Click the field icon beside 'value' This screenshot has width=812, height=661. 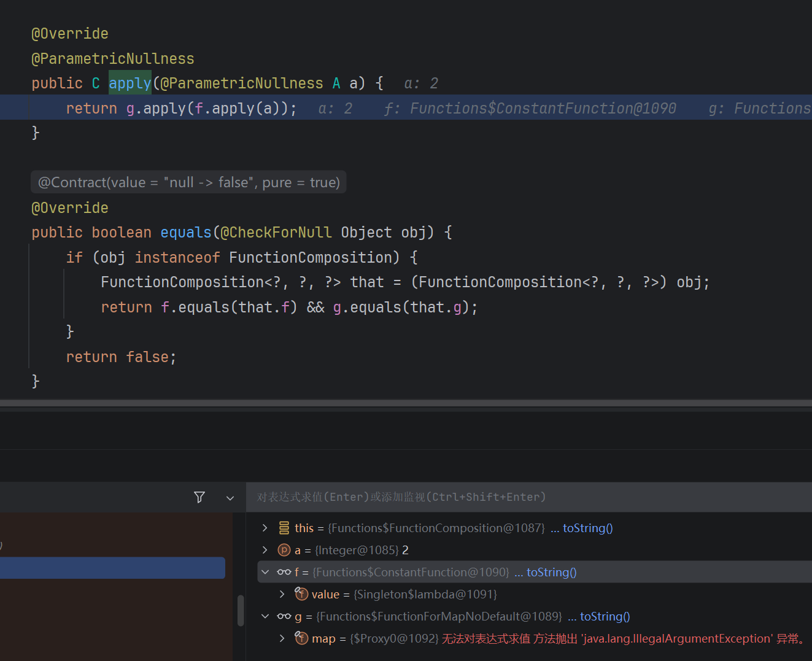(x=301, y=593)
